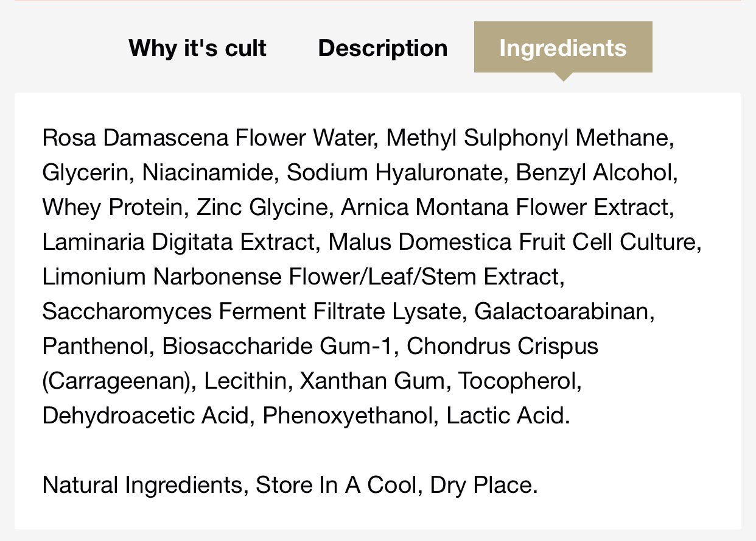756x541 pixels.
Task: Click the word Galactoarabinan
Action: pyautogui.click(x=562, y=311)
